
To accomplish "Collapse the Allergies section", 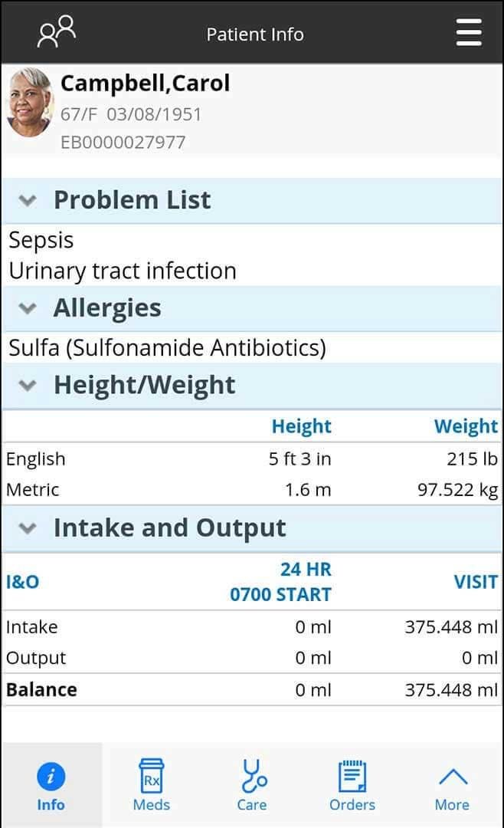I will point(28,309).
